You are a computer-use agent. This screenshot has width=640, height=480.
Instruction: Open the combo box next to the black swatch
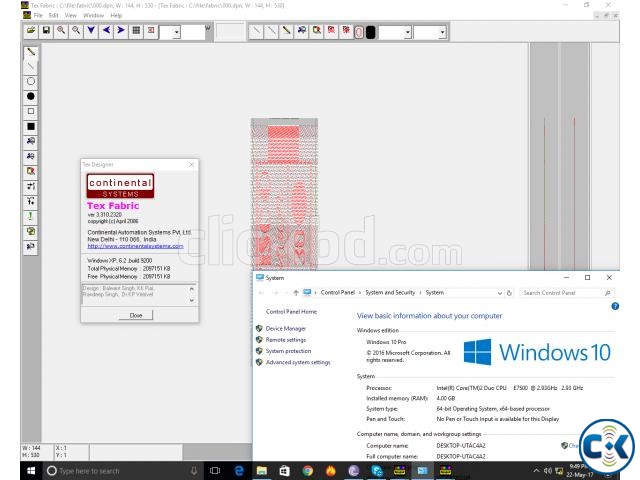(x=407, y=32)
